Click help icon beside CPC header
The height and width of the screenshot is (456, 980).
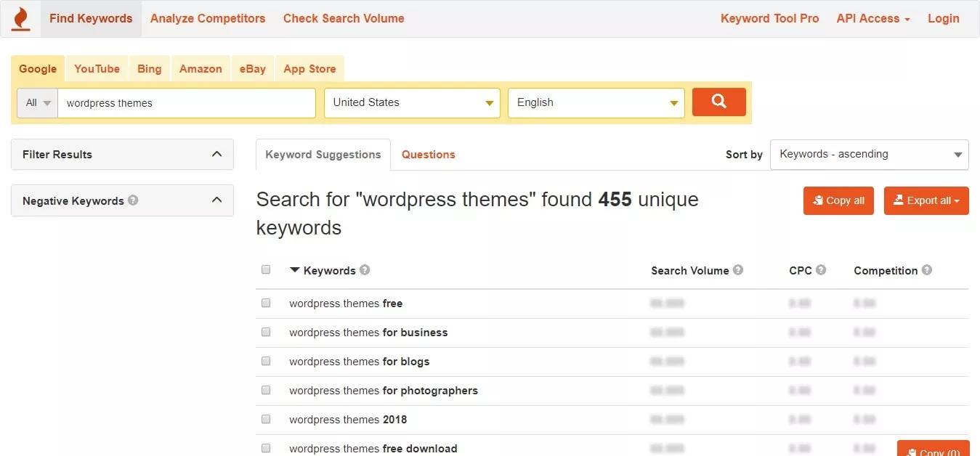coord(821,270)
